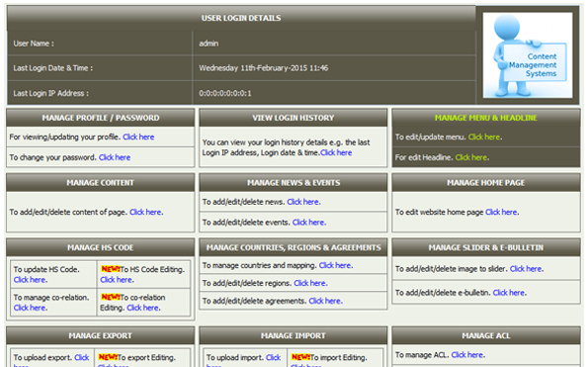Open add/edit/delete news Click here link
588x367 pixels.
click(303, 202)
